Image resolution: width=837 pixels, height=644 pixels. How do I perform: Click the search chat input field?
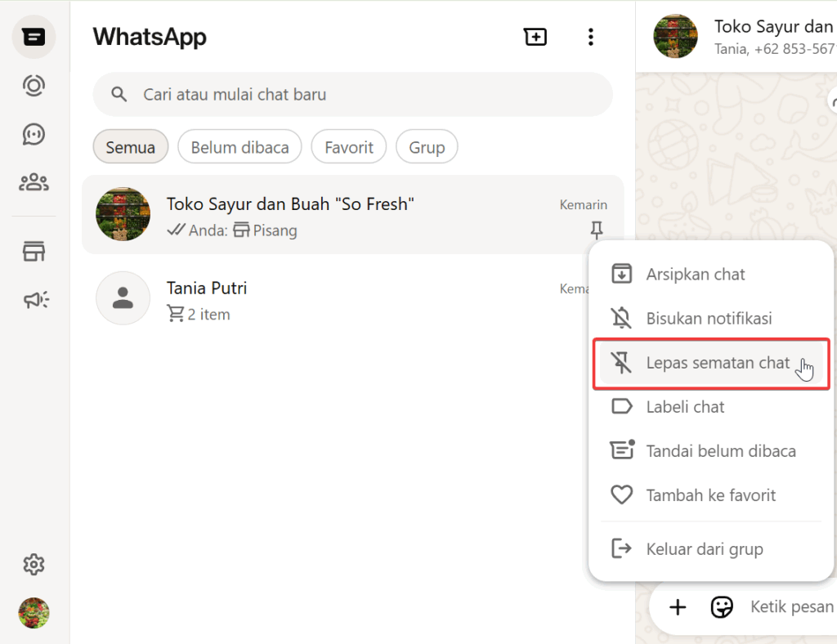point(360,95)
